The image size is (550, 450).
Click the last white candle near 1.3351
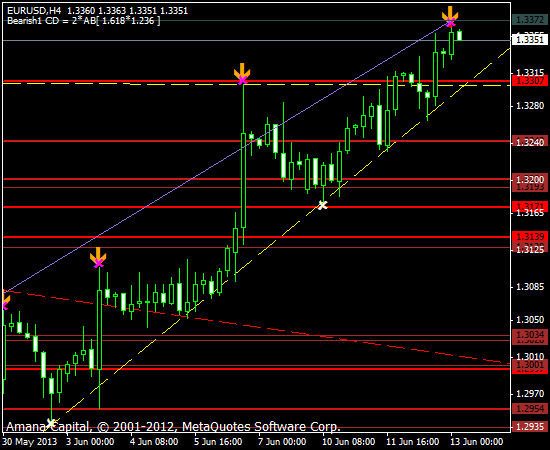(459, 35)
